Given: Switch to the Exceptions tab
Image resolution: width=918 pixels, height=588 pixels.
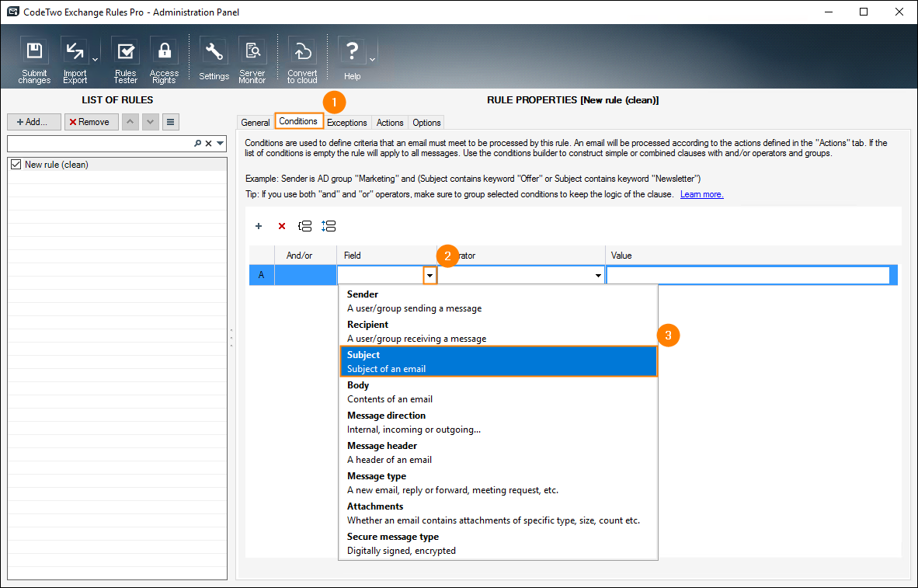Looking at the screenshot, I should (x=346, y=123).
